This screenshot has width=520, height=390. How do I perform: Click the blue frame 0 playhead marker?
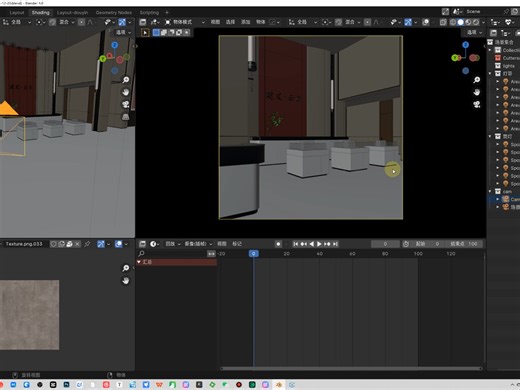(253, 254)
